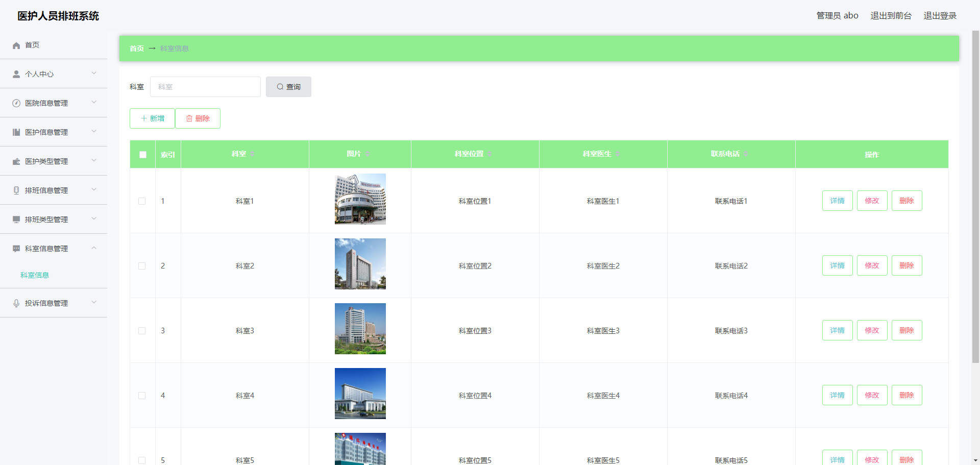Click the 医护信息管理 icon

(x=16, y=133)
